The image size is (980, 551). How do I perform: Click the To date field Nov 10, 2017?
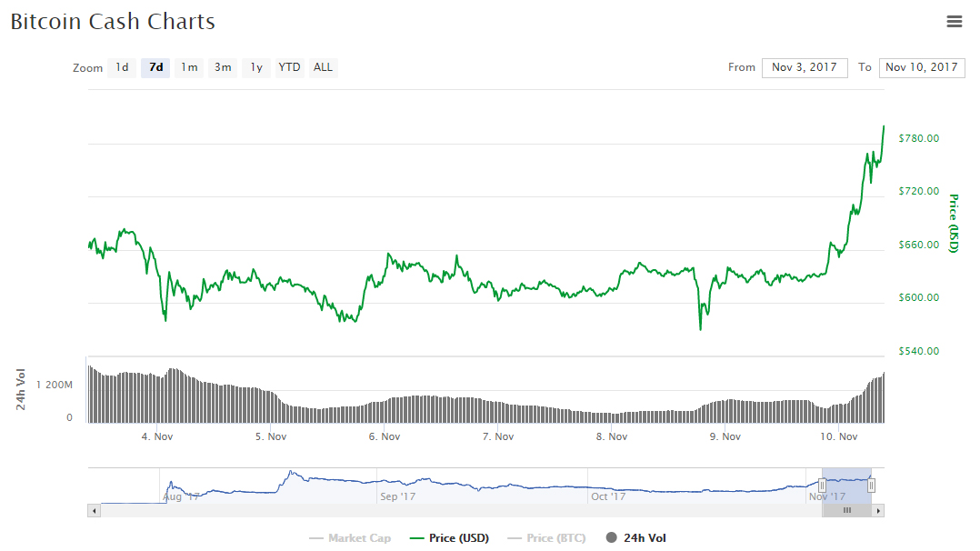921,67
